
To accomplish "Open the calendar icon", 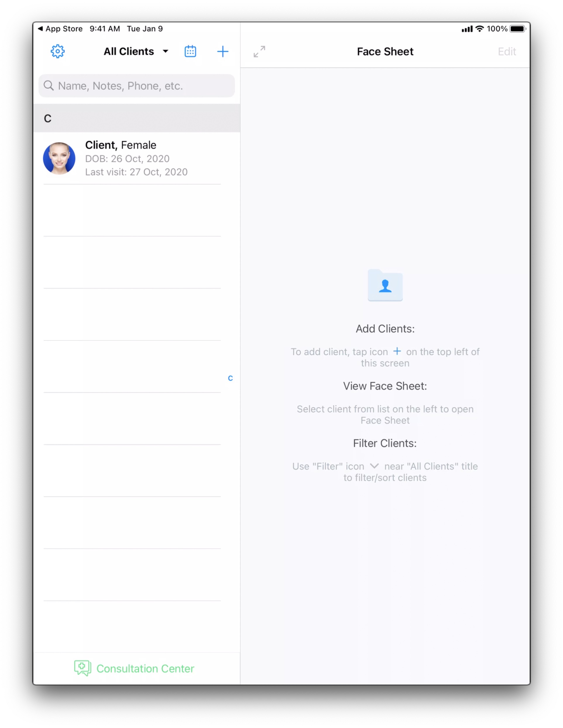I will click(190, 51).
